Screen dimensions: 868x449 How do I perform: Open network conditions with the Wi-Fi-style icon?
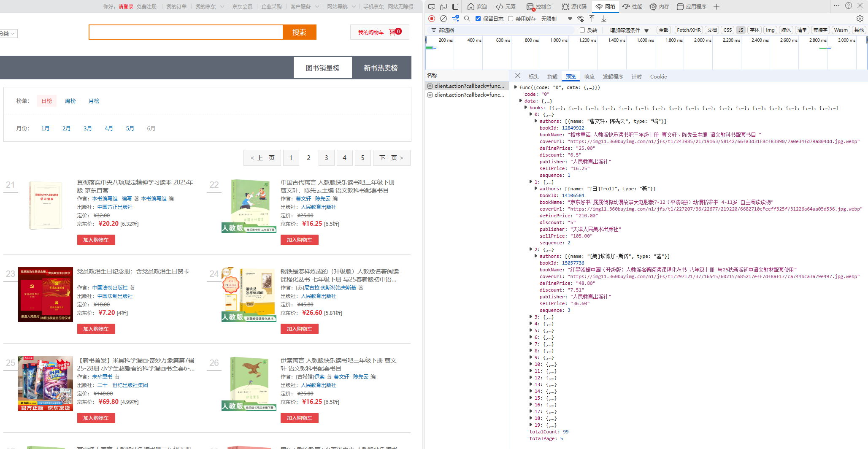pos(580,19)
